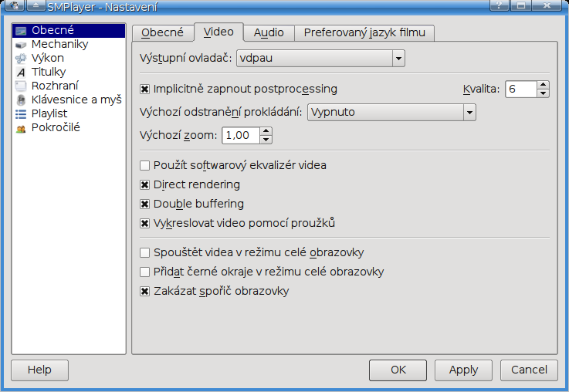Open the Preferovaný jazyk filmu tab

click(364, 32)
